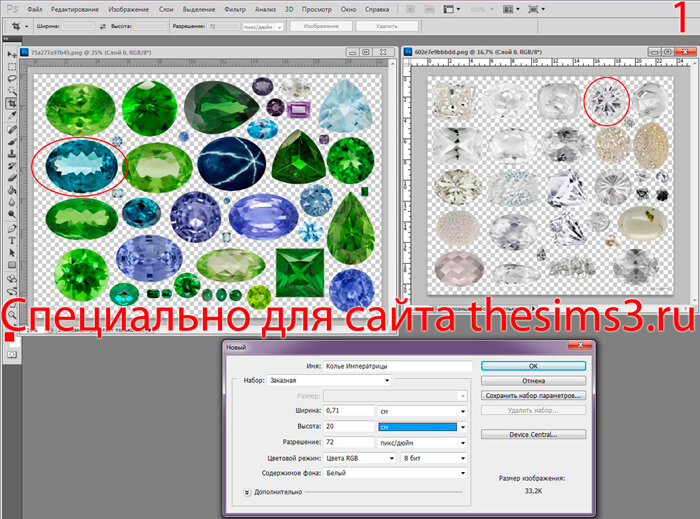The height and width of the screenshot is (519, 700).
Task: Select the Rectangular Marquee tool
Action: click(x=12, y=65)
